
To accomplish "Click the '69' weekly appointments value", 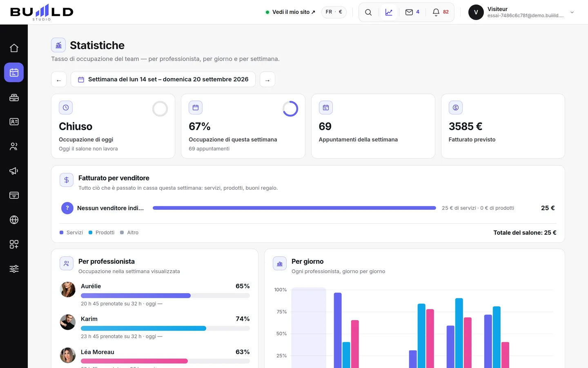I will pyautogui.click(x=325, y=126).
